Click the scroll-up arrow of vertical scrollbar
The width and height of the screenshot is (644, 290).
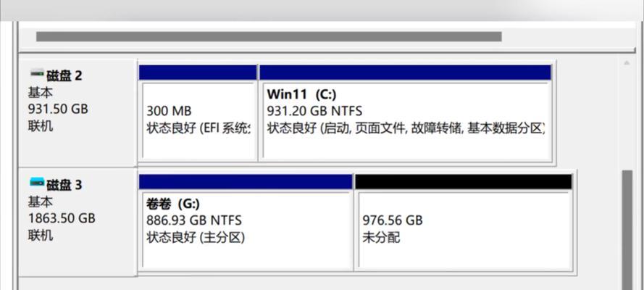click(x=627, y=63)
